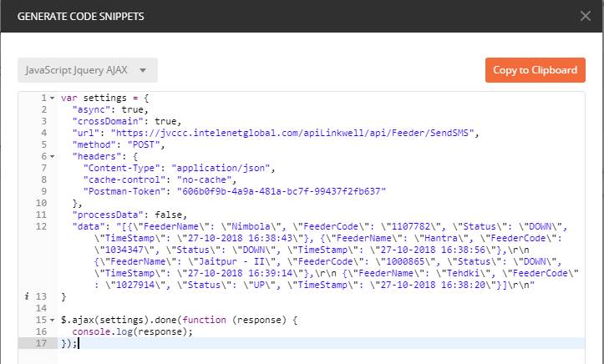
Task: Click the "data" key on line 12
Action: coord(89,226)
